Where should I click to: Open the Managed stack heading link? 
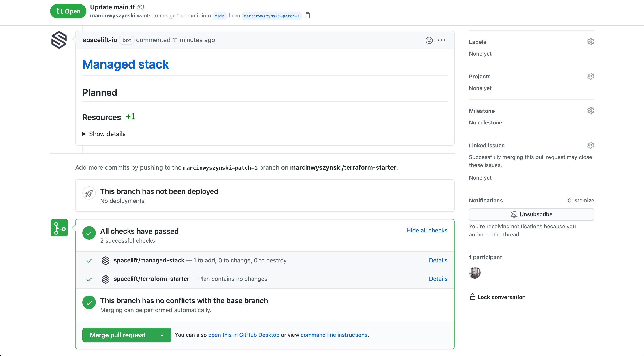tap(126, 64)
